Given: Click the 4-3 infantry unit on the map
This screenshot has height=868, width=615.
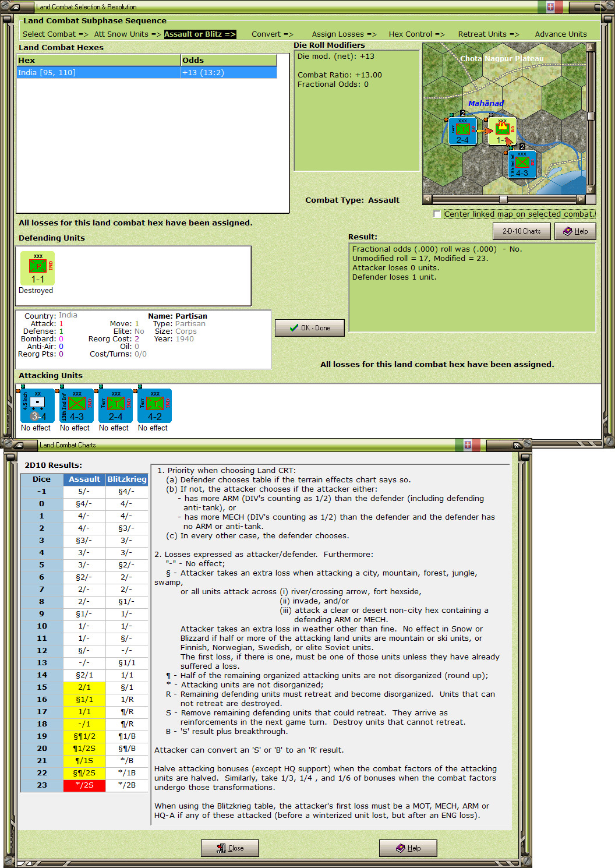Looking at the screenshot, I should (522, 164).
